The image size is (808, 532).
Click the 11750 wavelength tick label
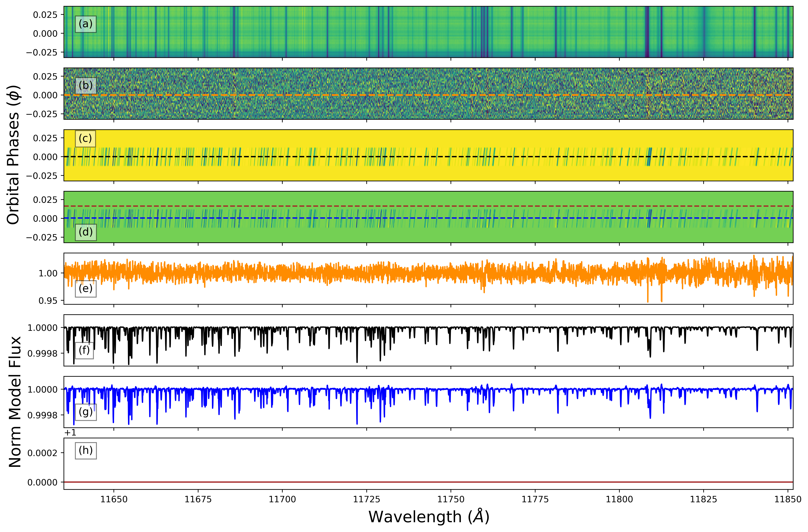[451, 499]
